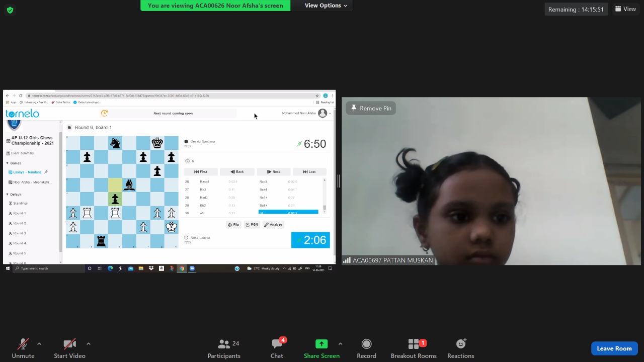
Task: Click the green encryption shield icon
Action: pos(10,10)
